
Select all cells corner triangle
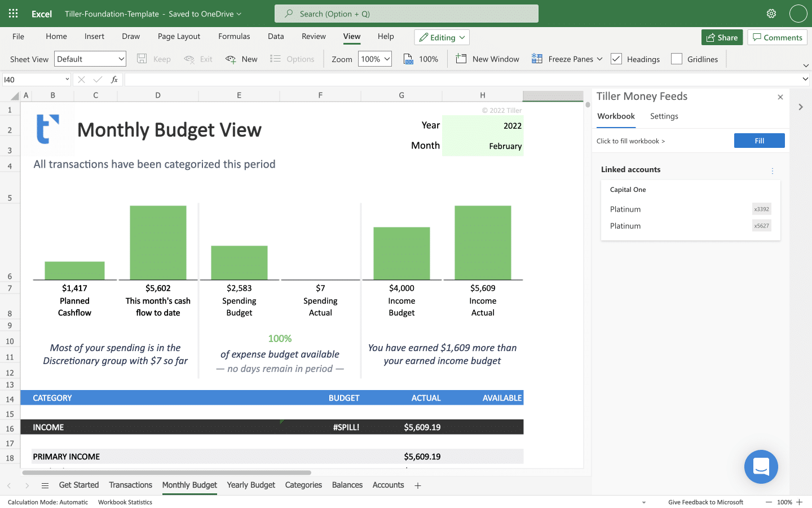click(15, 95)
